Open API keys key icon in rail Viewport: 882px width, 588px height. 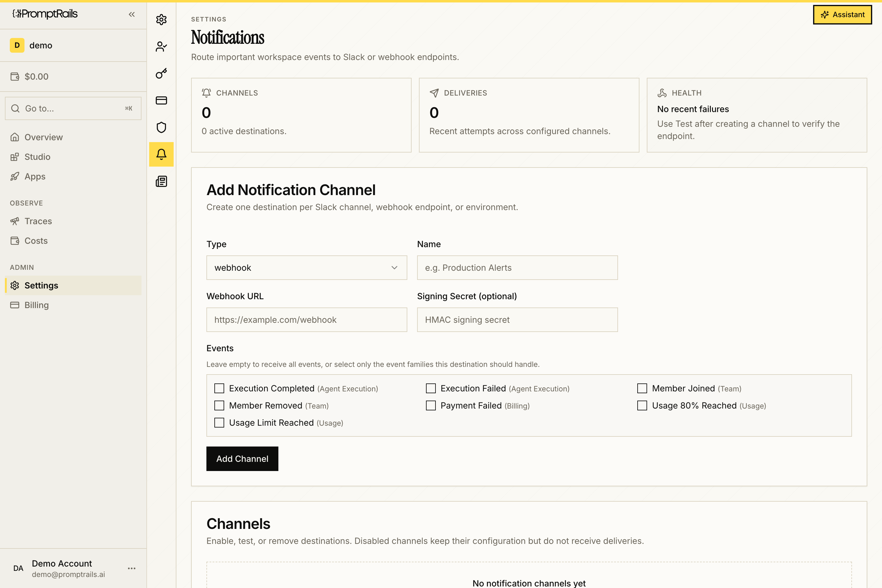click(x=161, y=73)
